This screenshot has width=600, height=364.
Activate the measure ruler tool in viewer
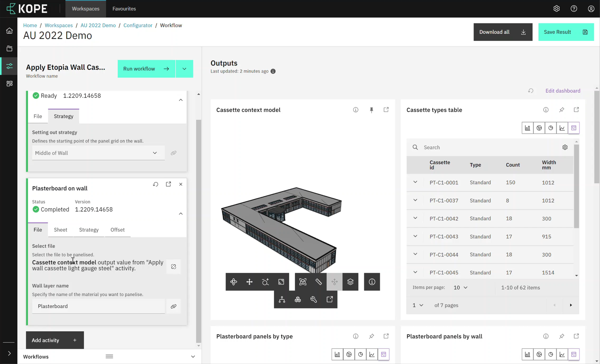318,282
